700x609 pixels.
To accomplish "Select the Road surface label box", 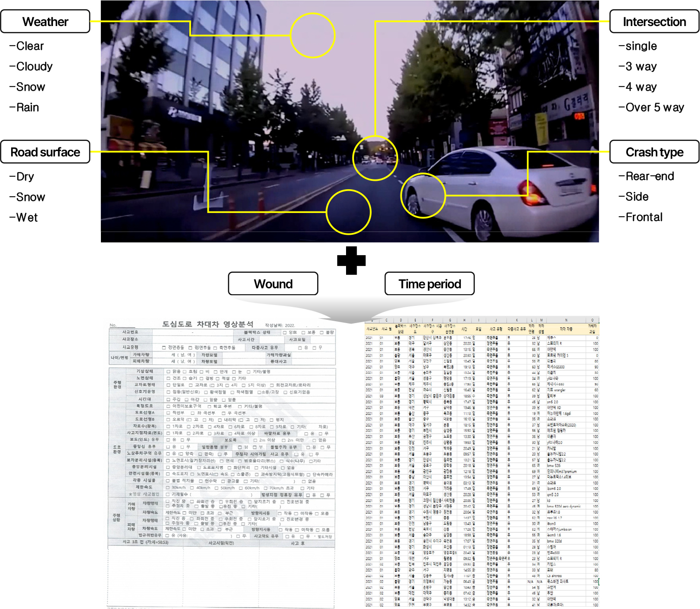I will (45, 152).
